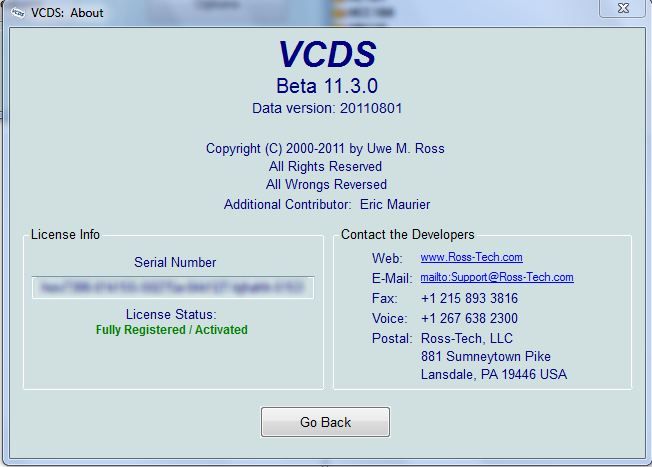Click the 'VCDS: About' window title
Screen dimensions: 652x467
[x=67, y=13]
